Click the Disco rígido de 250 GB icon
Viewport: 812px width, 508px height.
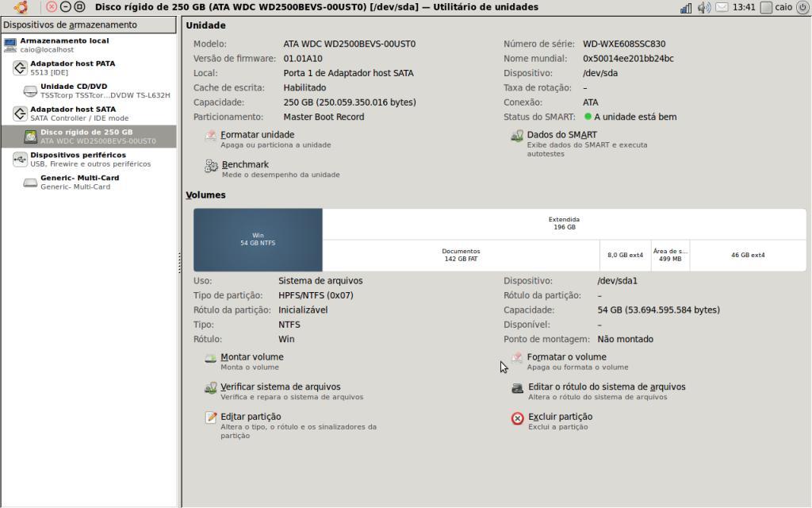click(31, 137)
